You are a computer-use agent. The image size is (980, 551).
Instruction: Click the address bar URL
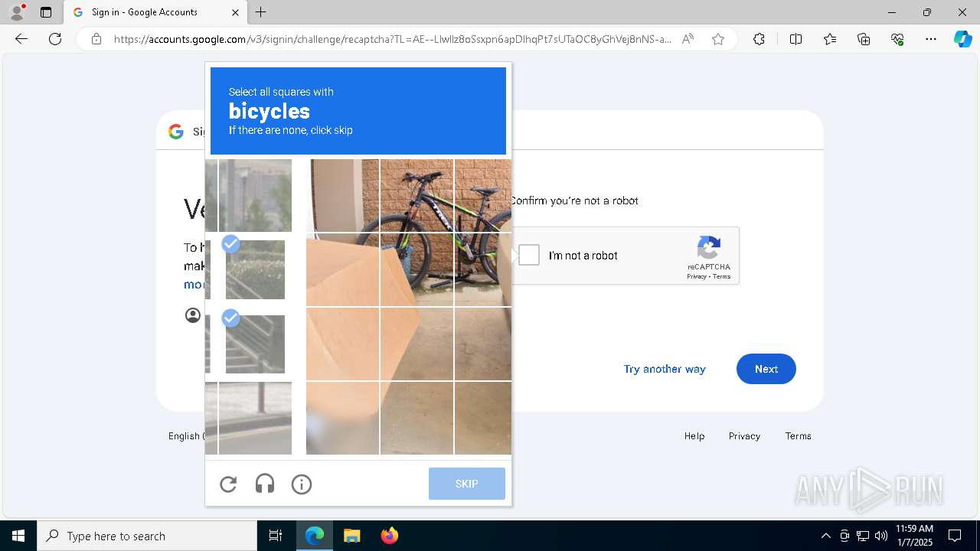click(x=392, y=39)
